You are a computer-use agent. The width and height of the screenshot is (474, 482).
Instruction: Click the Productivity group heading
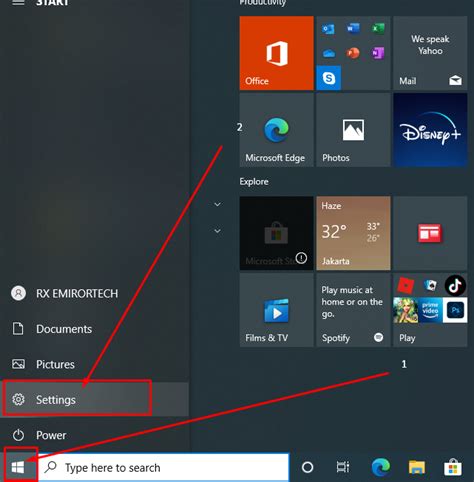(263, 3)
